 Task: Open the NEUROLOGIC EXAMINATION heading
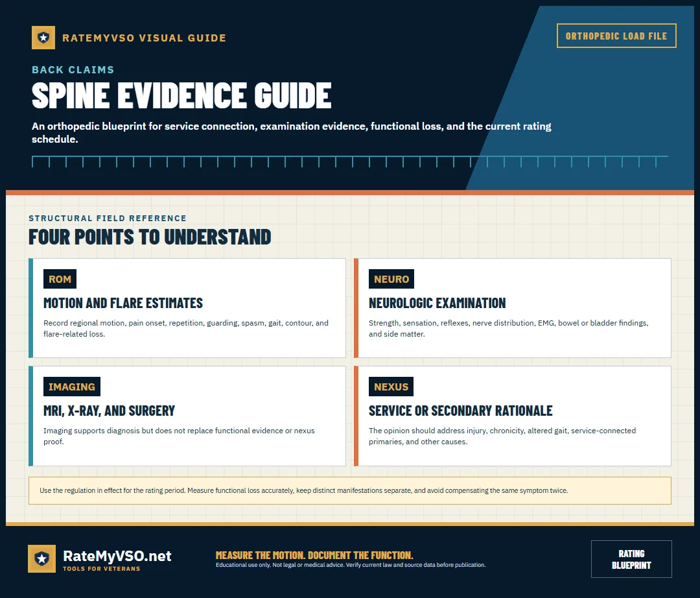click(437, 304)
